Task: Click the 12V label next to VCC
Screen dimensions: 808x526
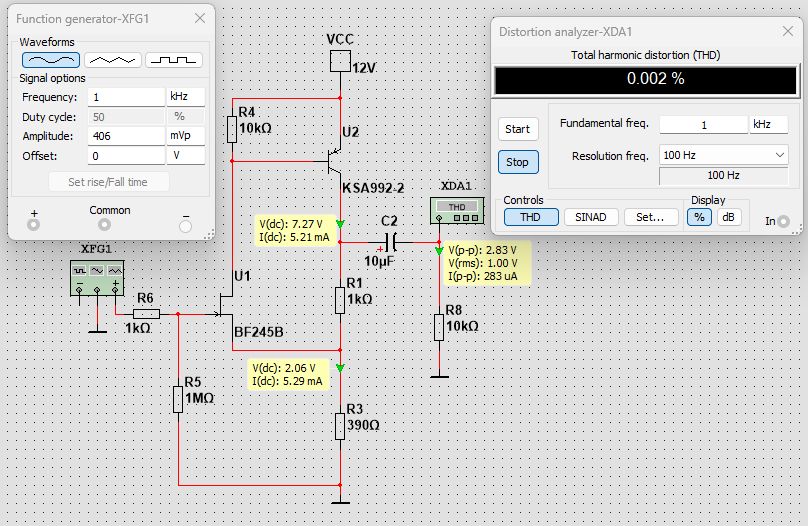Action: 364,67
